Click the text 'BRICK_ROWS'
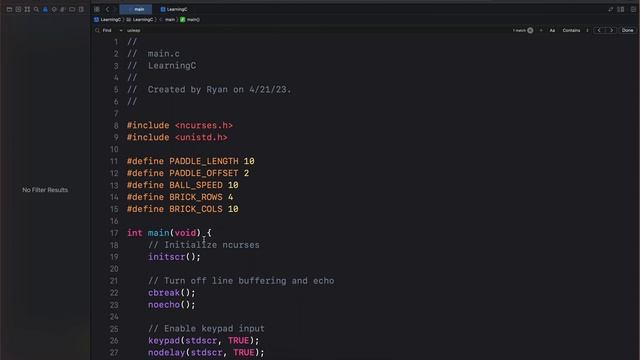This screenshot has width=640, height=360. [x=196, y=198]
